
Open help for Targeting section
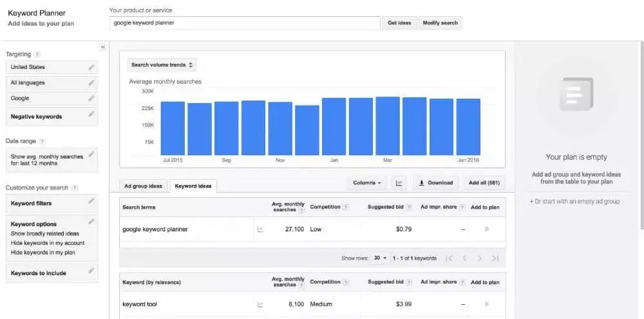tap(37, 55)
